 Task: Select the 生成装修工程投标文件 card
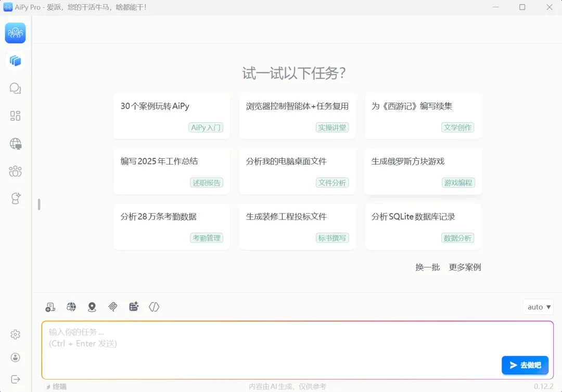click(298, 226)
